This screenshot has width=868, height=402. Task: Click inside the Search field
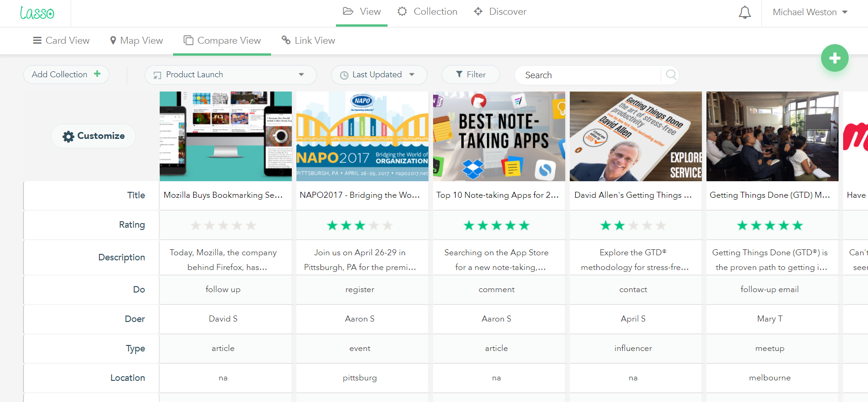[x=589, y=75]
